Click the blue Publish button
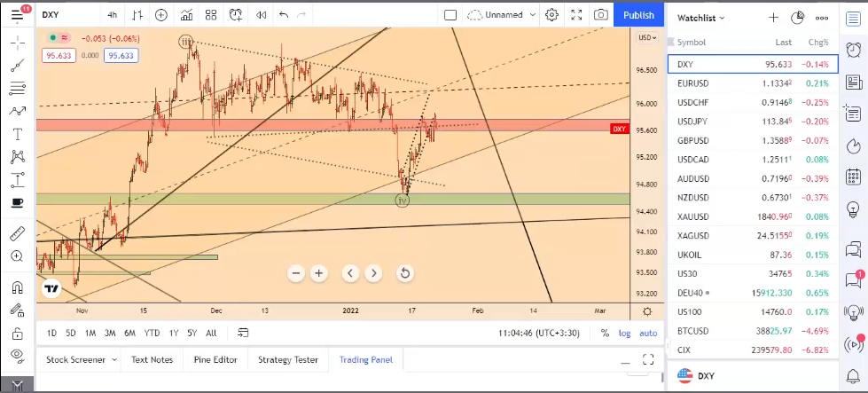This screenshot has width=868, height=393. (x=638, y=15)
